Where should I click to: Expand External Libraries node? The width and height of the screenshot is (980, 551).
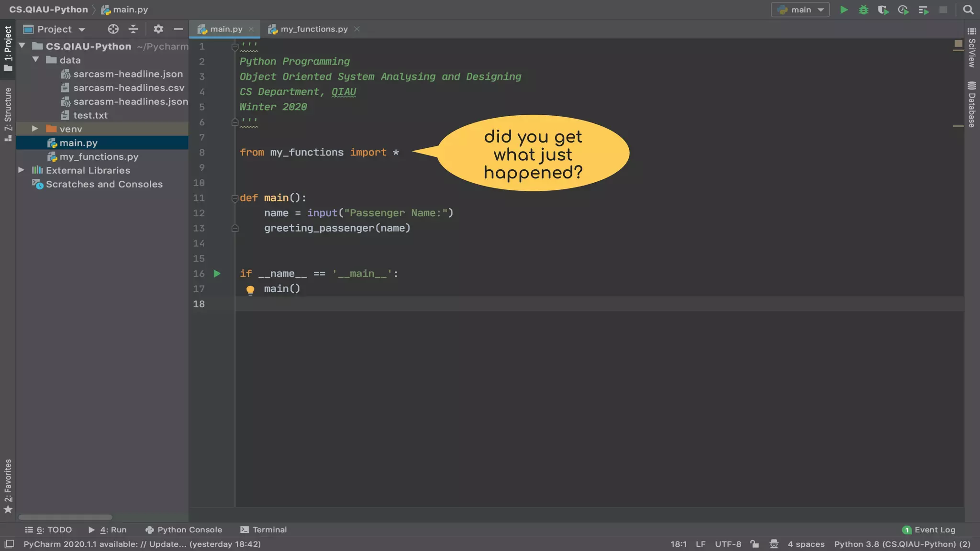(21, 170)
